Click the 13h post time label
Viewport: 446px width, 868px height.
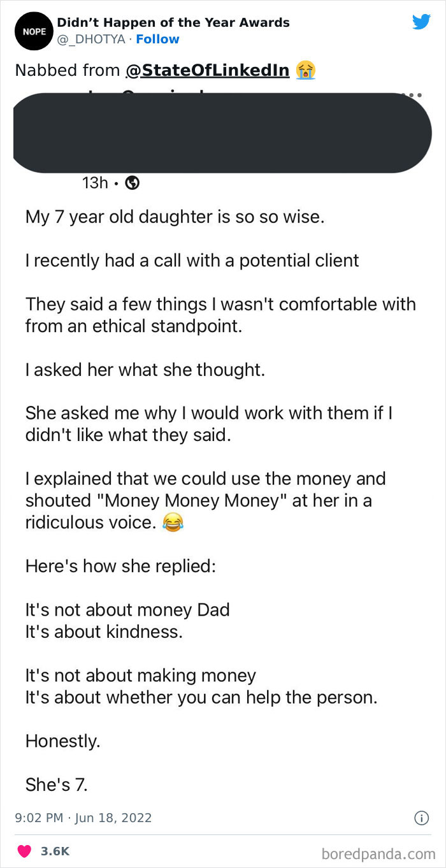tap(95, 184)
